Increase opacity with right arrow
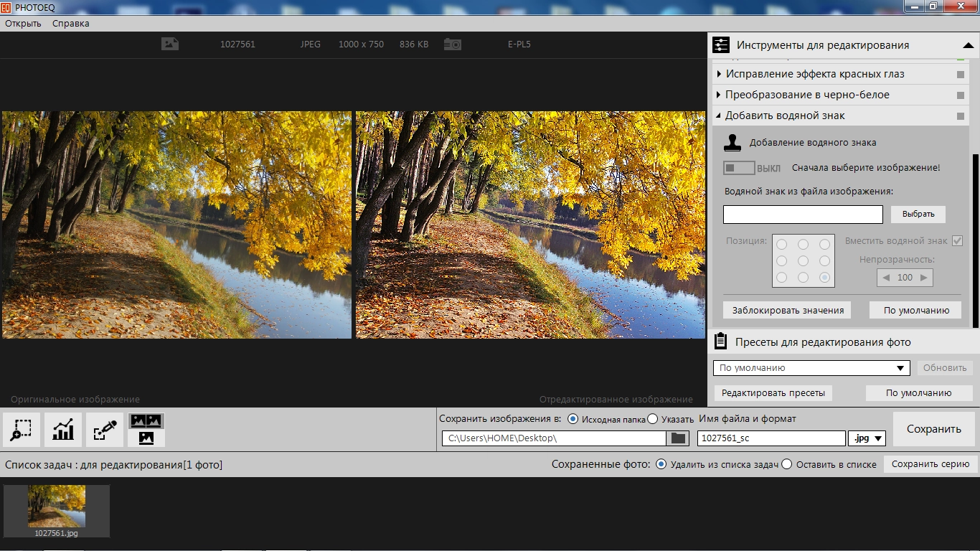 pos(924,278)
